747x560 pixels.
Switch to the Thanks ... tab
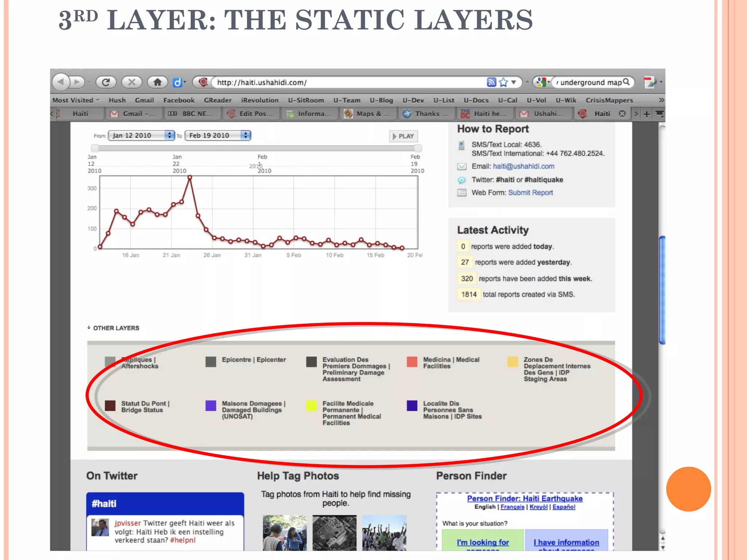tap(426, 114)
